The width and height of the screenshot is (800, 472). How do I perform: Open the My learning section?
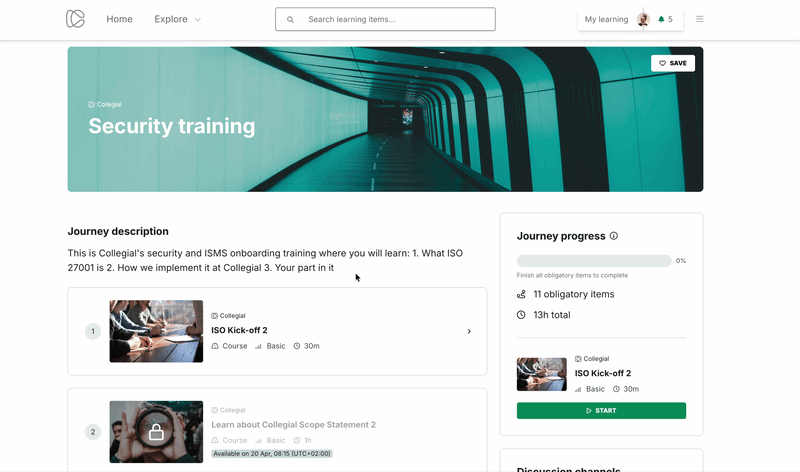[606, 19]
